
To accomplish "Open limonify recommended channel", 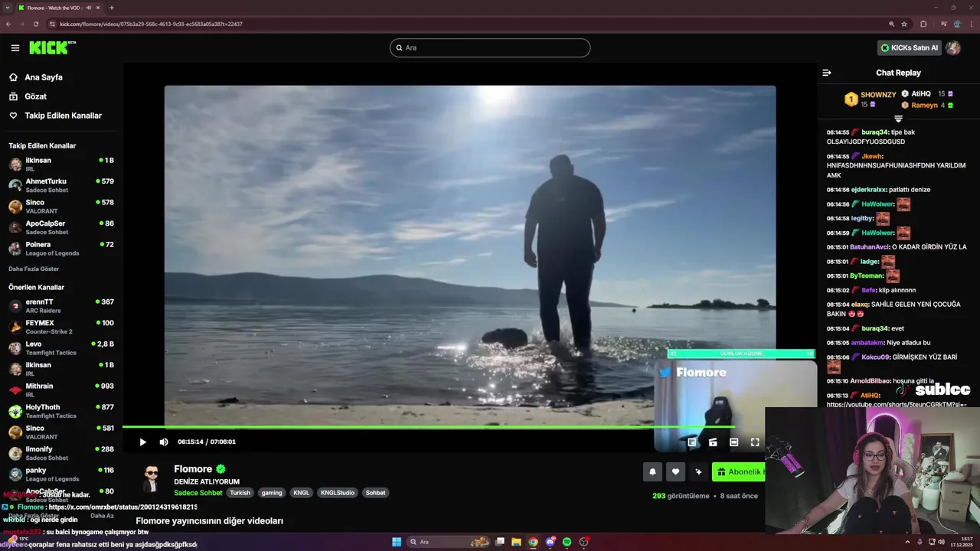I will (x=61, y=453).
